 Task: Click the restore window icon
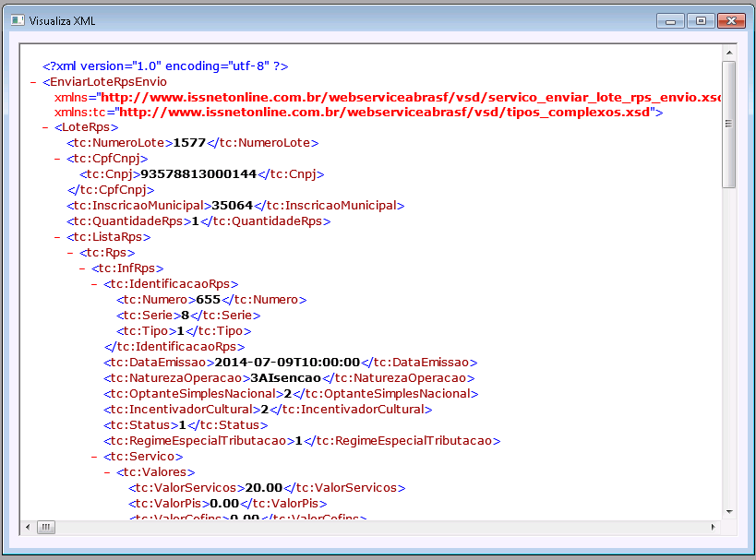tap(701, 19)
